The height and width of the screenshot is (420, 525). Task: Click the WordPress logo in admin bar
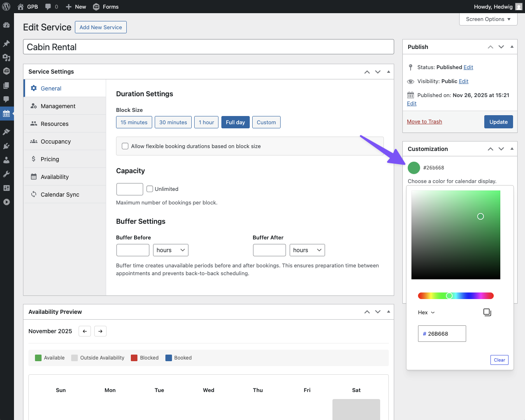(x=6, y=7)
